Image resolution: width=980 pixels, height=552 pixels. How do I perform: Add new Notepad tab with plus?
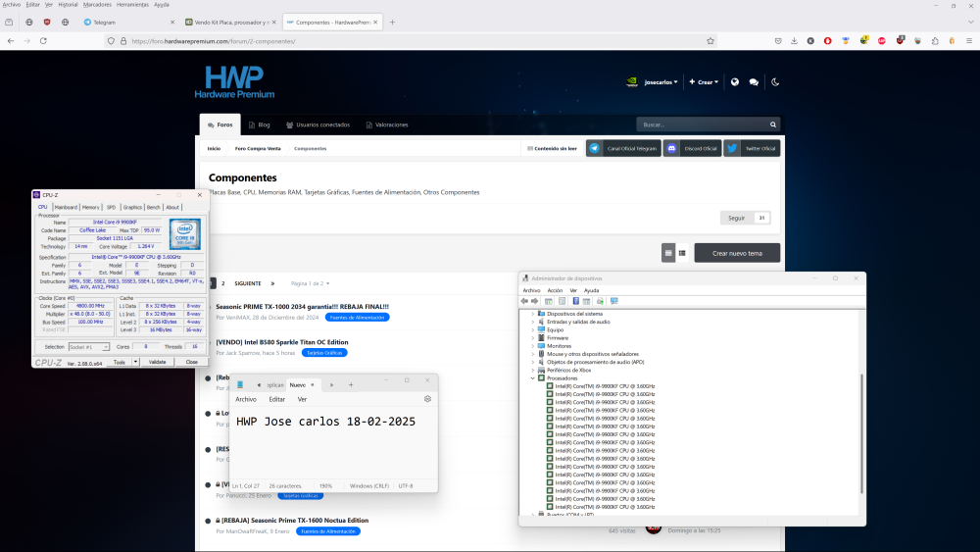coord(351,385)
